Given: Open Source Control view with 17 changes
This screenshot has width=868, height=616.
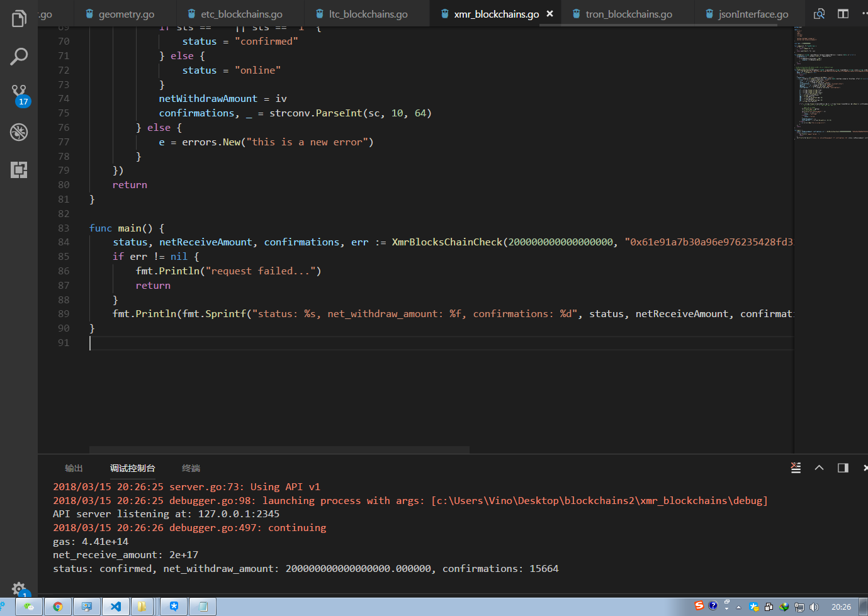Looking at the screenshot, I should [x=20, y=95].
